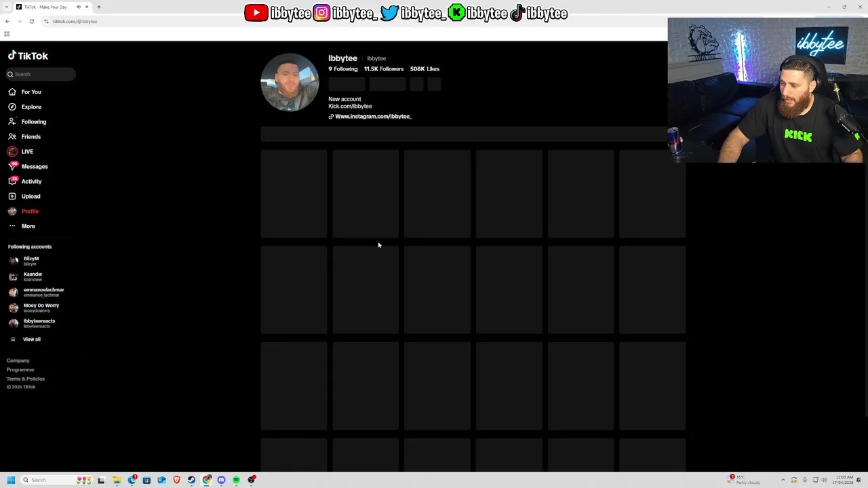Click the Windows taskbar search box
Viewport: 868px width, 488px height.
point(57,480)
